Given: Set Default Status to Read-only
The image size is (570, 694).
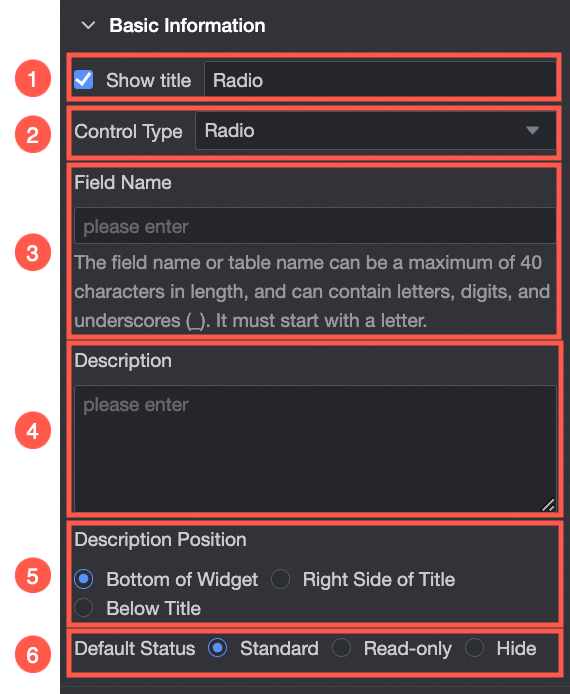Looking at the screenshot, I should tap(341, 648).
